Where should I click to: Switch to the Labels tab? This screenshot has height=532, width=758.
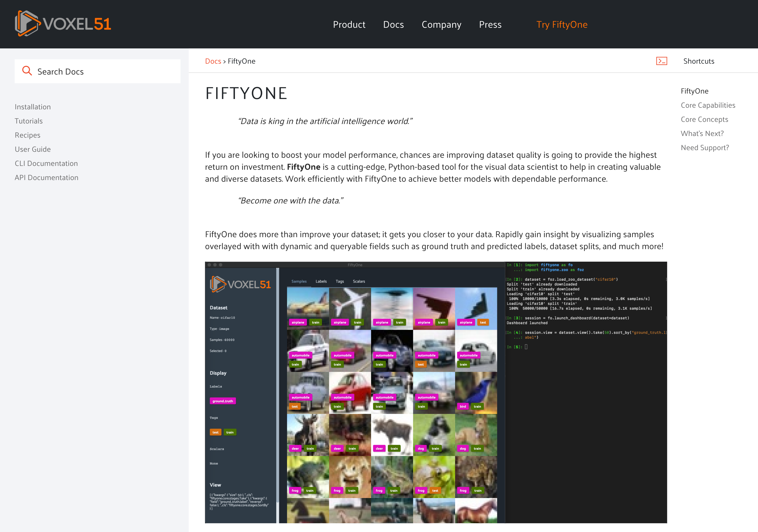[321, 281]
